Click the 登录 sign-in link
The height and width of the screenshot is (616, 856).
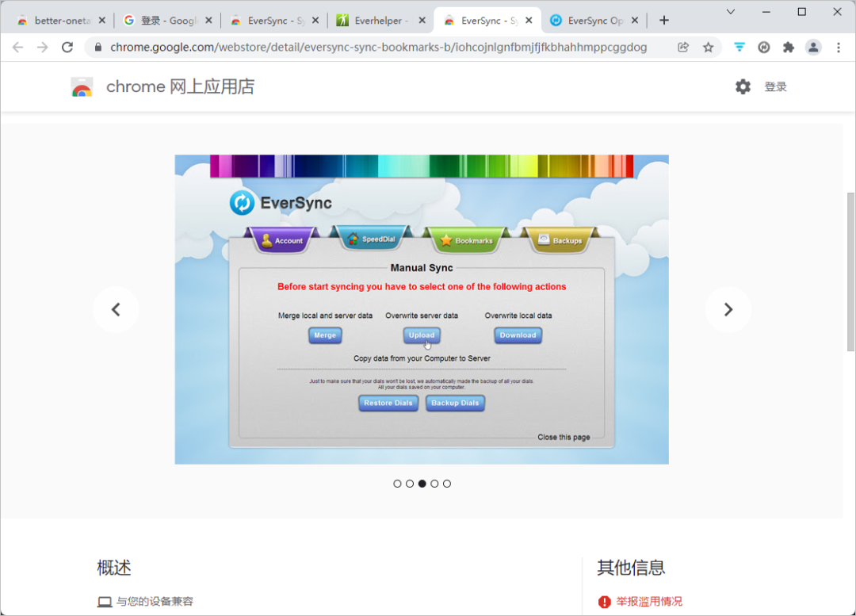(x=775, y=87)
